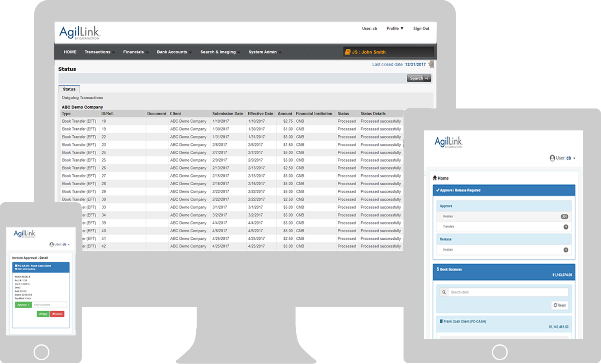
Task: Click the last closed date 12/31/2017
Action: pyautogui.click(x=415, y=64)
